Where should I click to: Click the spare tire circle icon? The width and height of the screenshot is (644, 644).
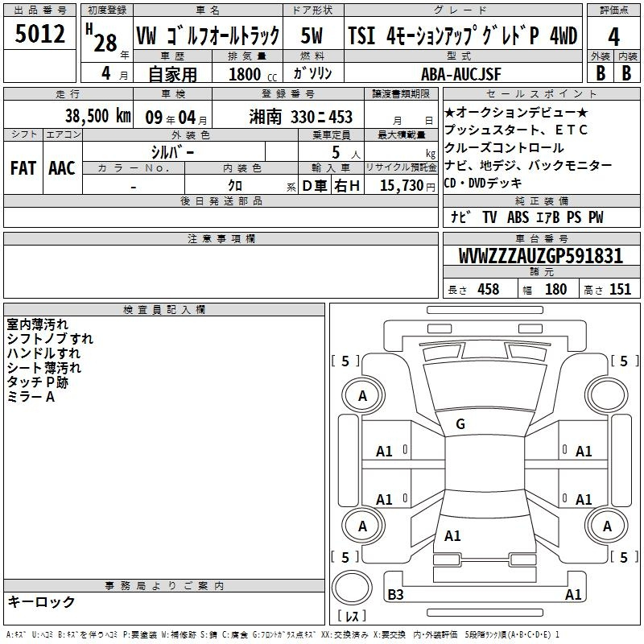point(351,588)
